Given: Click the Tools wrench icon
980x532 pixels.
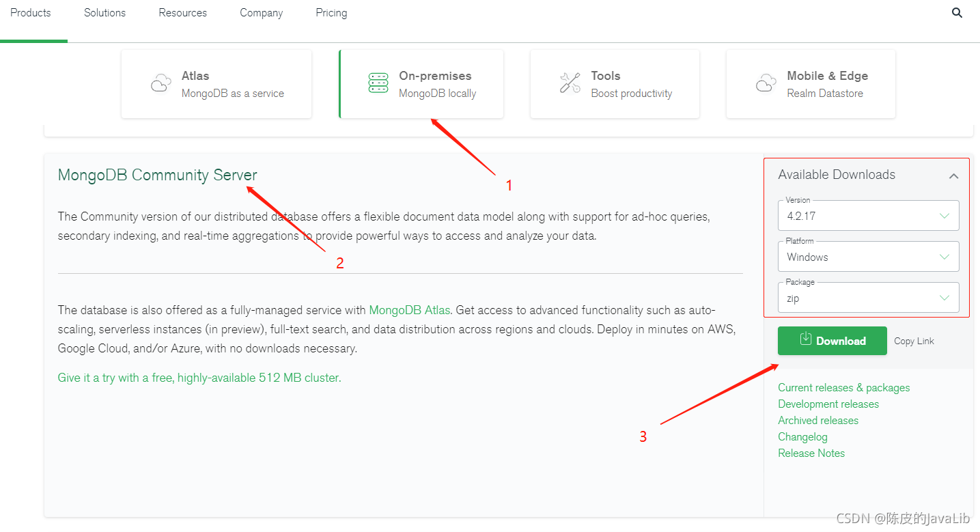Looking at the screenshot, I should click(570, 83).
